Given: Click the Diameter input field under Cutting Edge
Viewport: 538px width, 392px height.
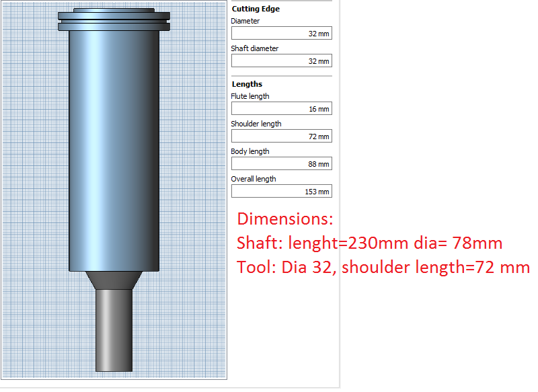Looking at the screenshot, I should (281, 34).
